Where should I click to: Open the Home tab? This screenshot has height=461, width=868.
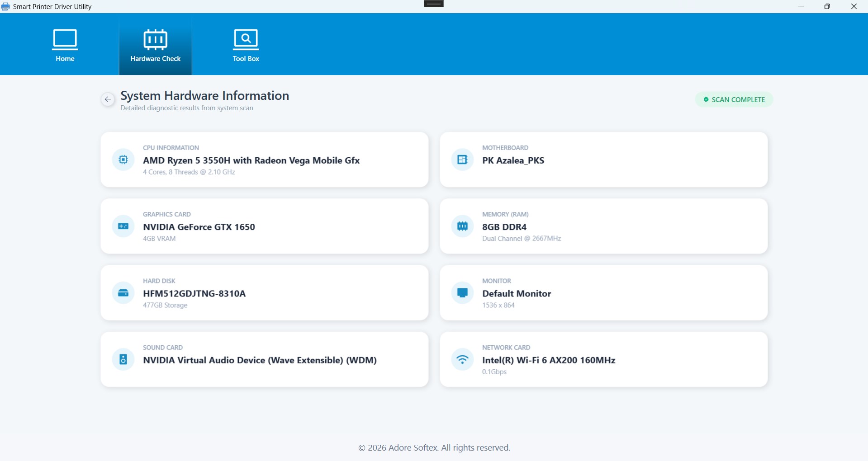coord(65,45)
